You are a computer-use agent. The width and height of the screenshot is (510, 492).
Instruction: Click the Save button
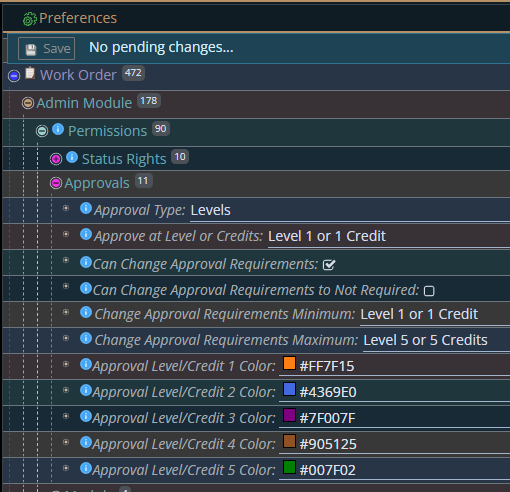(47, 49)
